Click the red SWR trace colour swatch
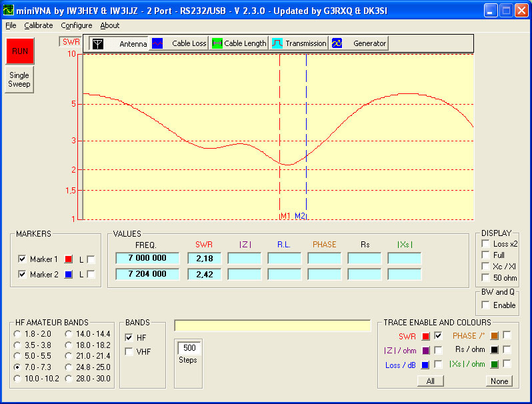The image size is (532, 404). click(x=425, y=336)
